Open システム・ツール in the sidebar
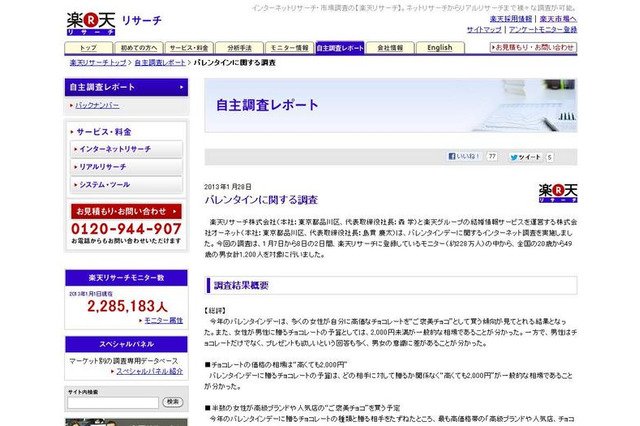The width and height of the screenshot is (640, 426). coord(127,185)
